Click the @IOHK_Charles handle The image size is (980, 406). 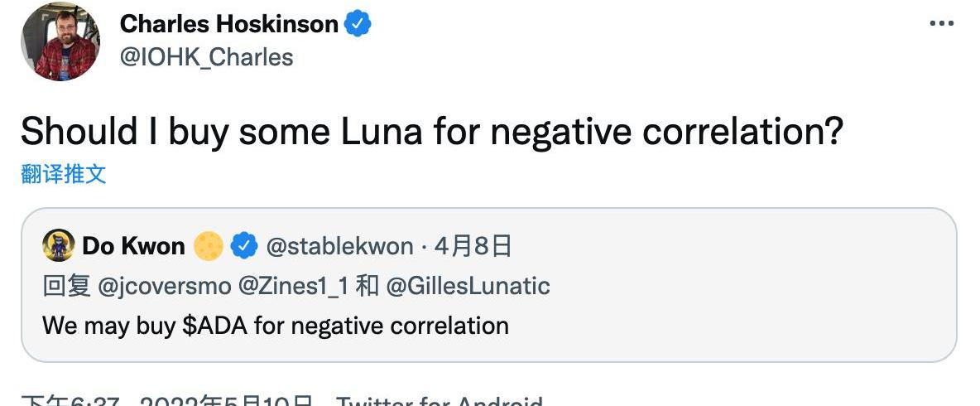click(x=207, y=57)
